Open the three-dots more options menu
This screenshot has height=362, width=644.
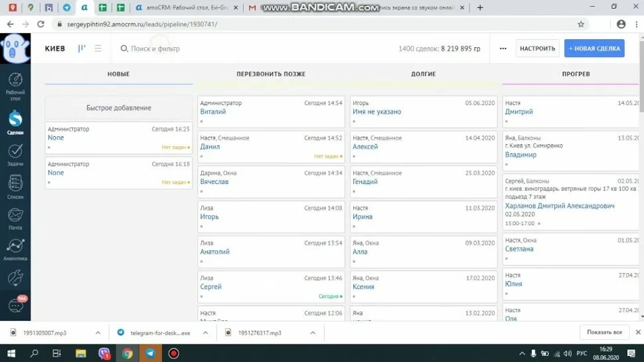(x=503, y=48)
